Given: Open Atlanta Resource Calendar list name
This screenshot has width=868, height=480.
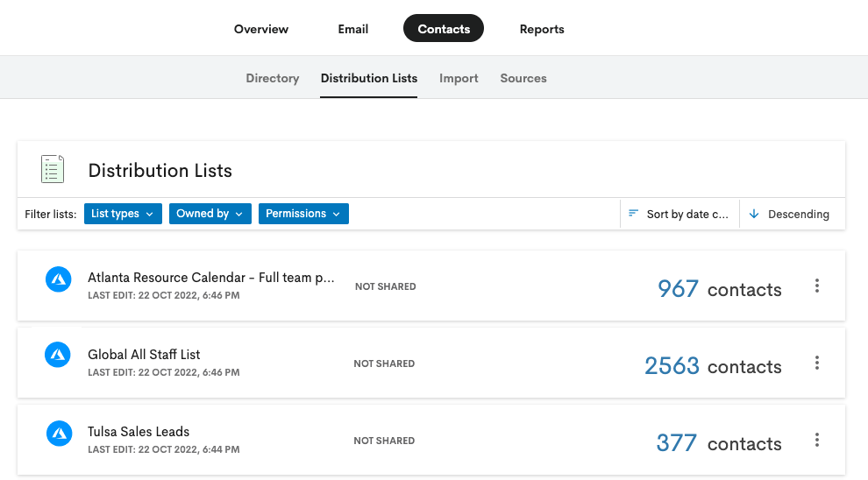Looking at the screenshot, I should point(211,277).
